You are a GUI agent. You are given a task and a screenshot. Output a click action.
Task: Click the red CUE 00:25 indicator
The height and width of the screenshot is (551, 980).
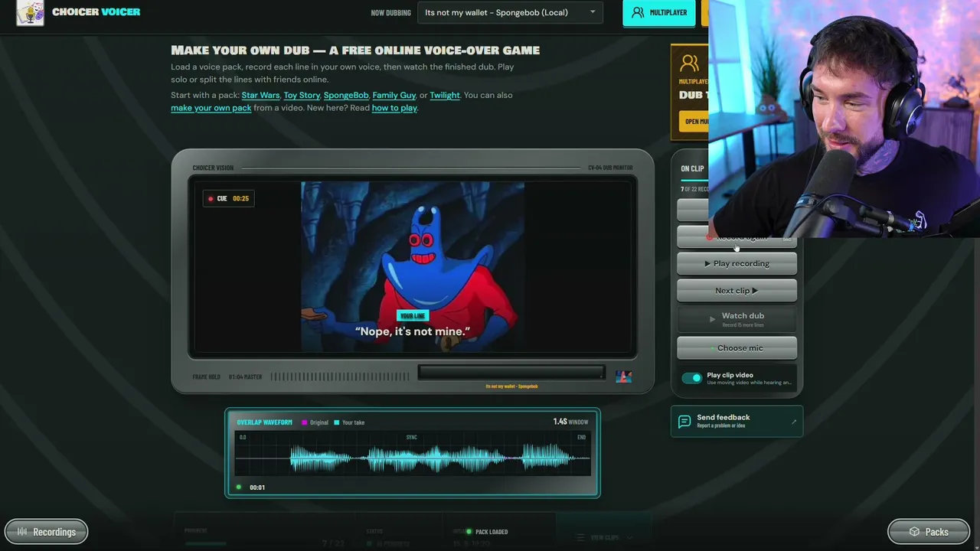228,198
